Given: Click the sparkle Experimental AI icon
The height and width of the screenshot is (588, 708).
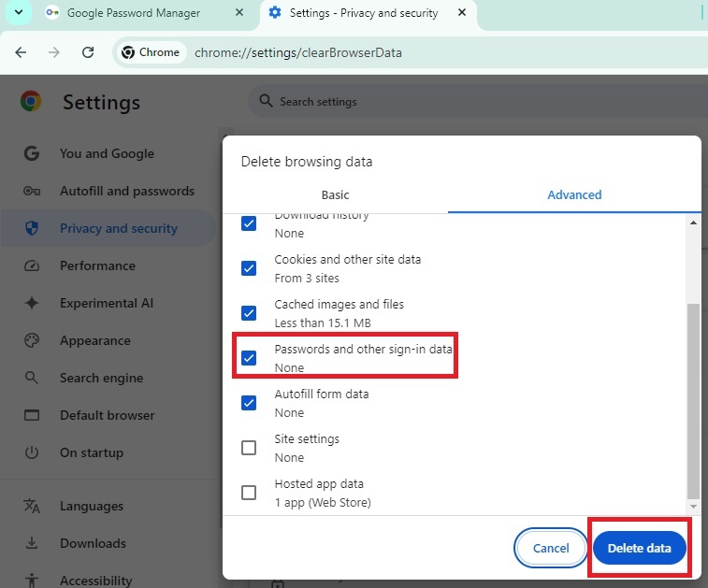Looking at the screenshot, I should point(32,303).
